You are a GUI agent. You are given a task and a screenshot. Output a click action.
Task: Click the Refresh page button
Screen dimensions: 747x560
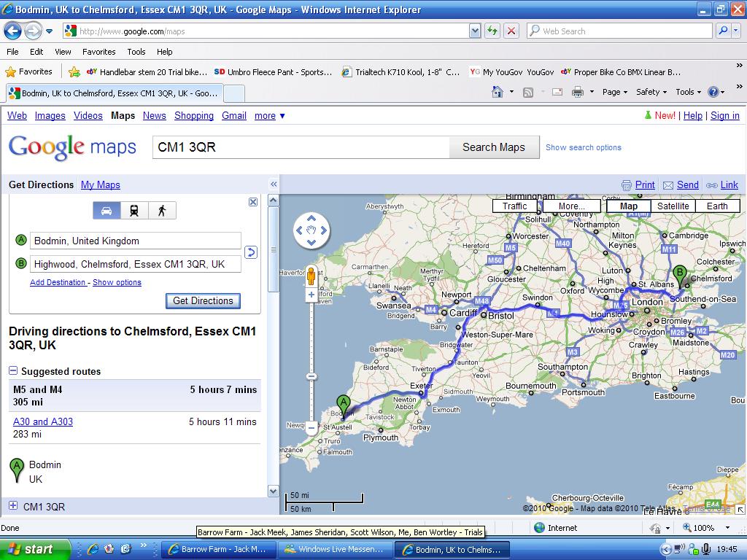pos(492,31)
